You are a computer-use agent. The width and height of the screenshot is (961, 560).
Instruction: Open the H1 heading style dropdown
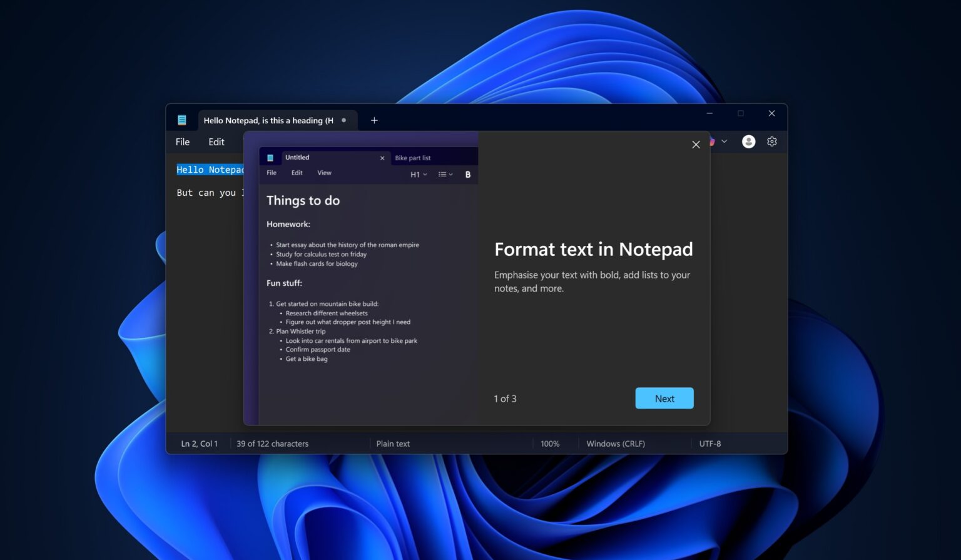point(418,174)
